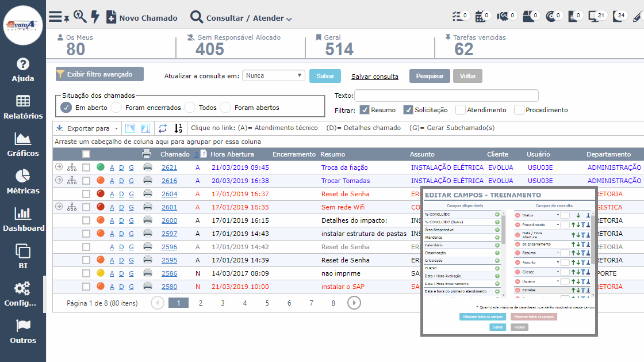The height and width of the screenshot is (362, 644).
Task: Click the magnifier search tool icon beside the menu
Action: click(80, 17)
